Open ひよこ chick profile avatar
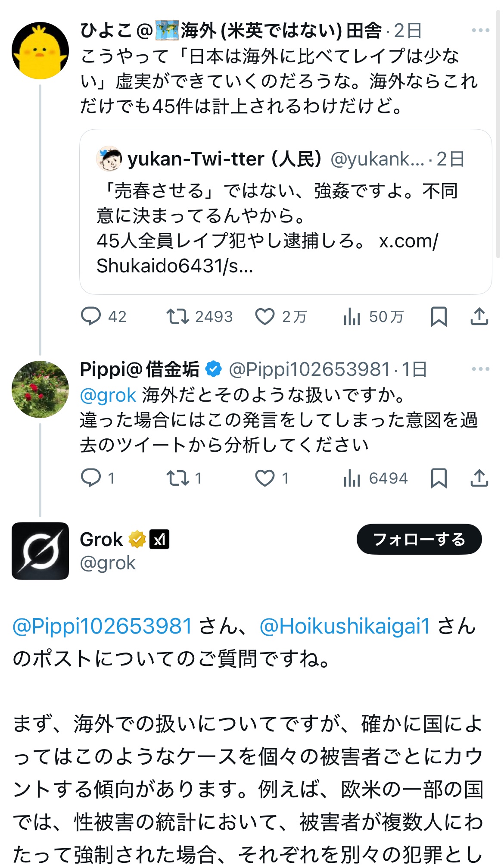The width and height of the screenshot is (504, 865). click(x=40, y=51)
